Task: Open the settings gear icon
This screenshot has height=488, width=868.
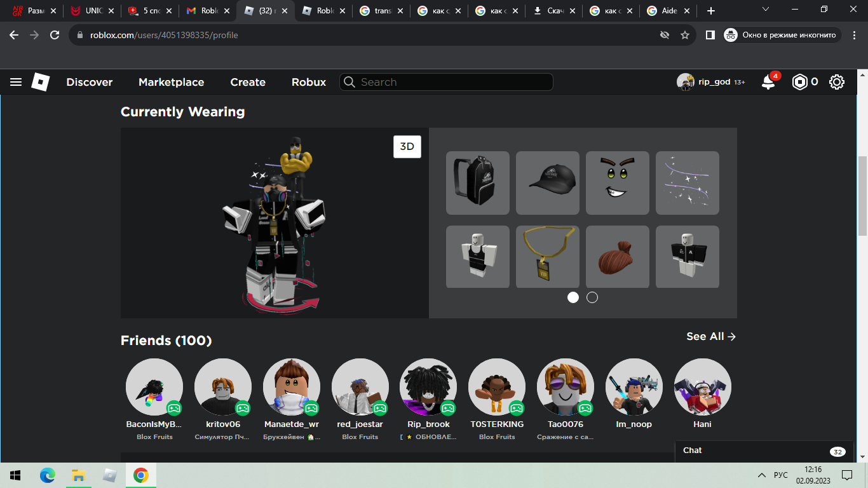Action: point(837,82)
